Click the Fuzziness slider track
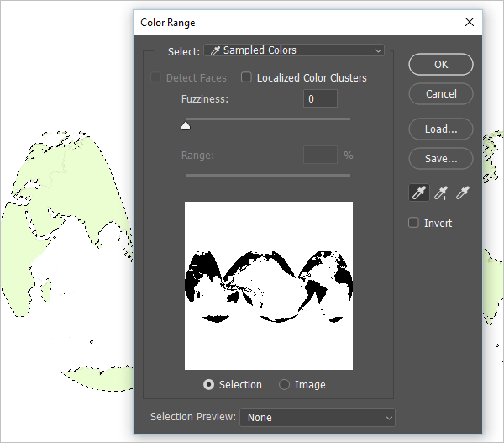The width and height of the screenshot is (504, 443). pyautogui.click(x=268, y=119)
